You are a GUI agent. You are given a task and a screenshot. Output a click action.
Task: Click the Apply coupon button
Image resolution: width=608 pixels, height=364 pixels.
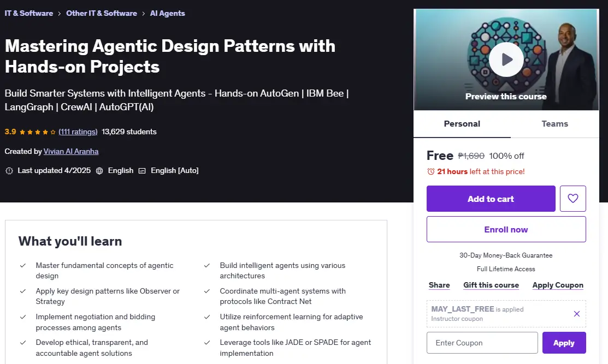564,343
